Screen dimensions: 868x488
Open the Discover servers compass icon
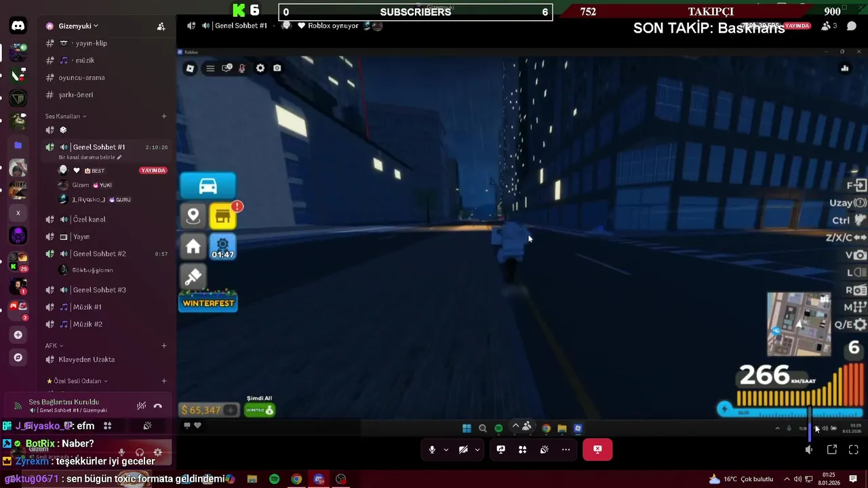[x=18, y=357]
